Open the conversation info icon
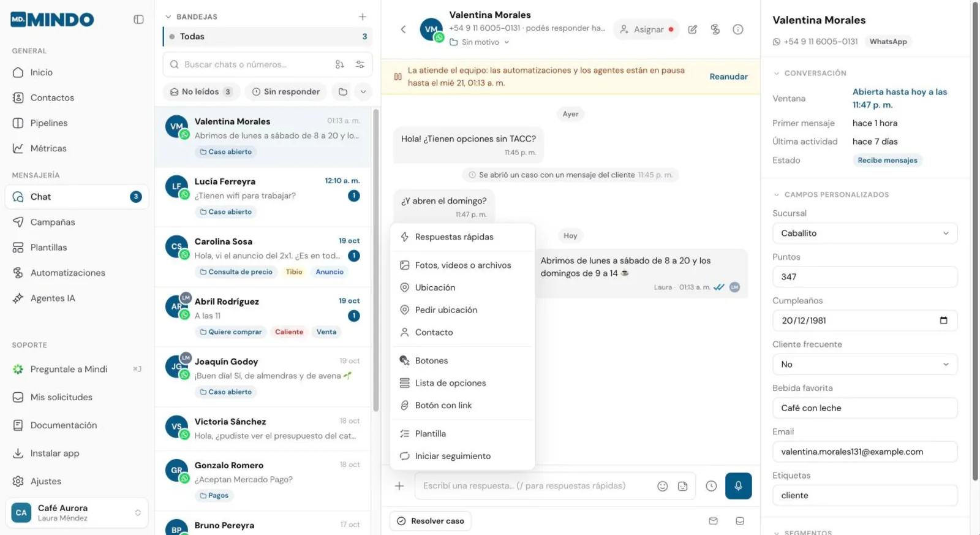This screenshot has height=535, width=980. (x=738, y=29)
